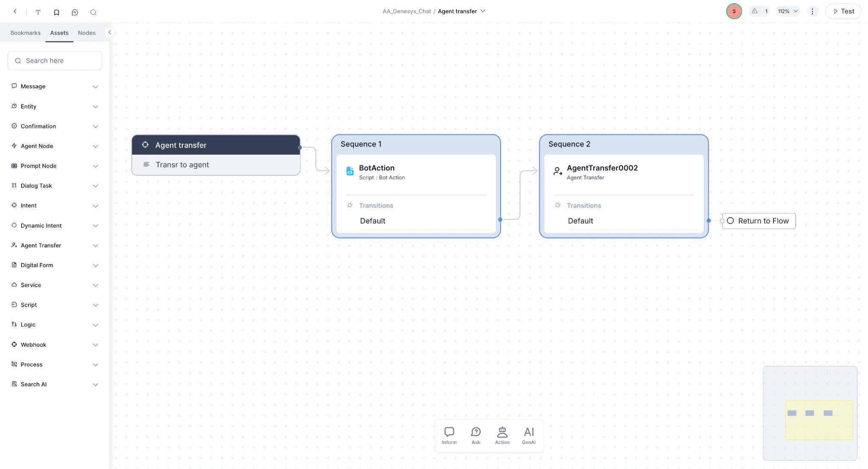
Task: Click the back arrow icon
Action: tap(15, 12)
